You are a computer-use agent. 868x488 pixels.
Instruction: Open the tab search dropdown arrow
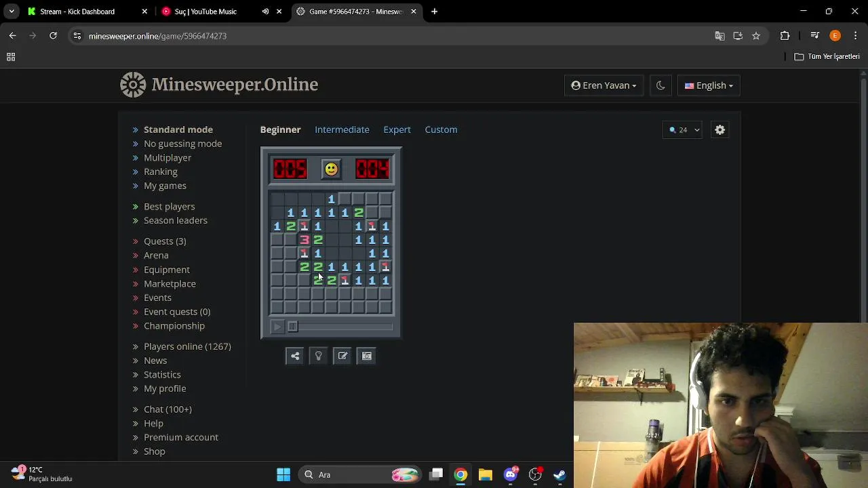(12, 12)
